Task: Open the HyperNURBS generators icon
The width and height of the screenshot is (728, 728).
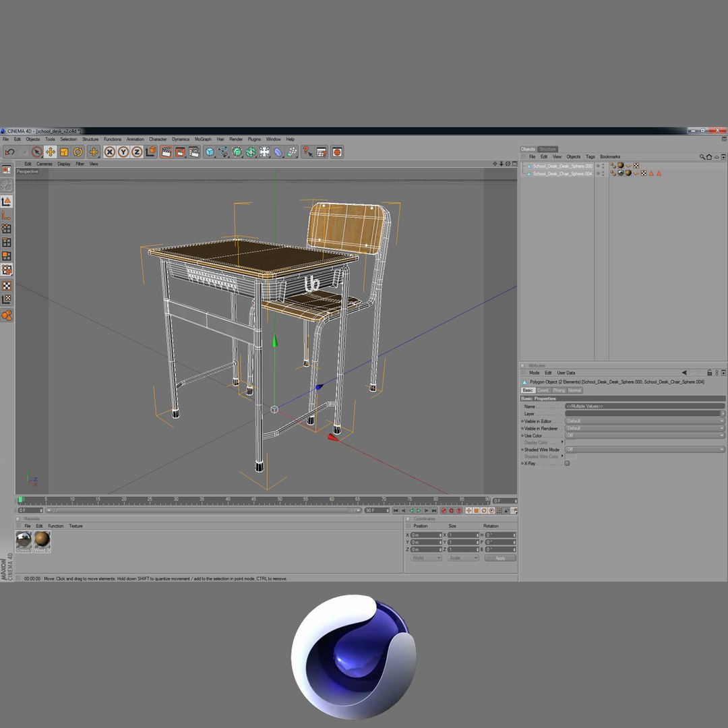Action: tap(237, 152)
